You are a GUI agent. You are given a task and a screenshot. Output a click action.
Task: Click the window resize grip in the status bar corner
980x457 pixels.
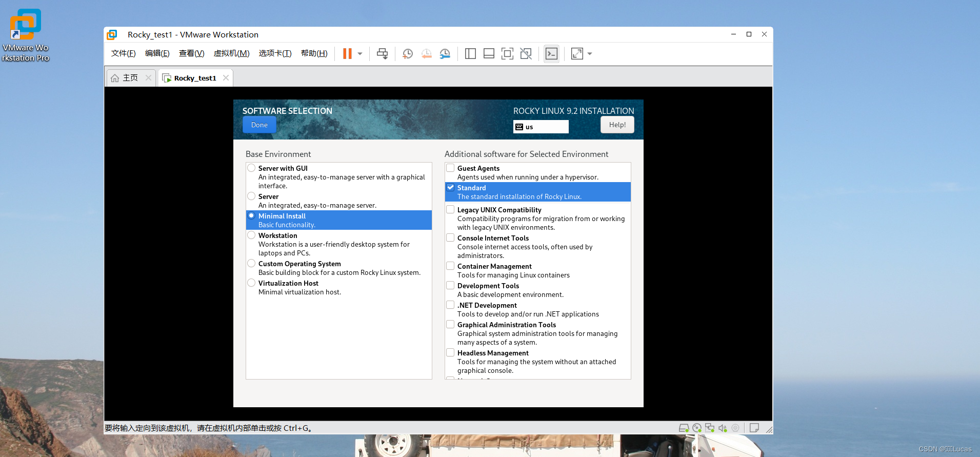(x=769, y=429)
